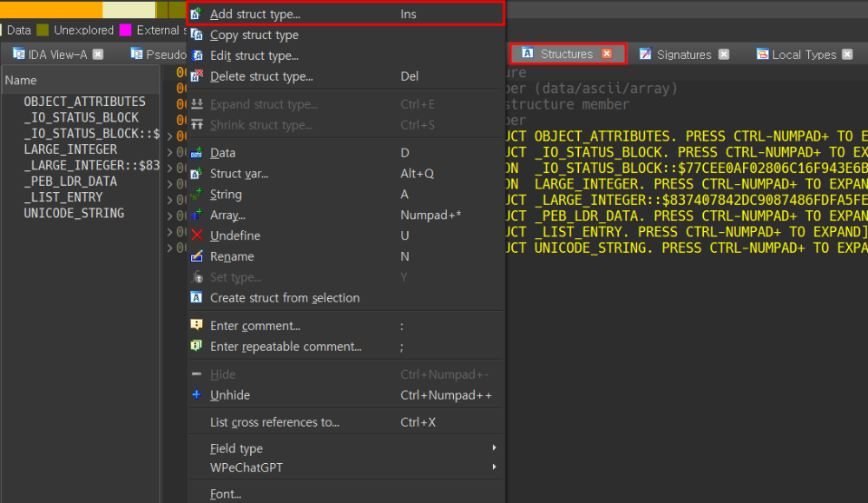Choose List cross references to
868x503 pixels.
point(345,422)
